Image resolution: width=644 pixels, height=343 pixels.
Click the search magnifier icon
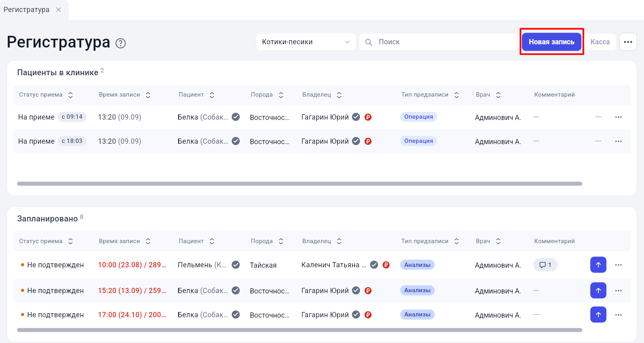[x=368, y=42]
